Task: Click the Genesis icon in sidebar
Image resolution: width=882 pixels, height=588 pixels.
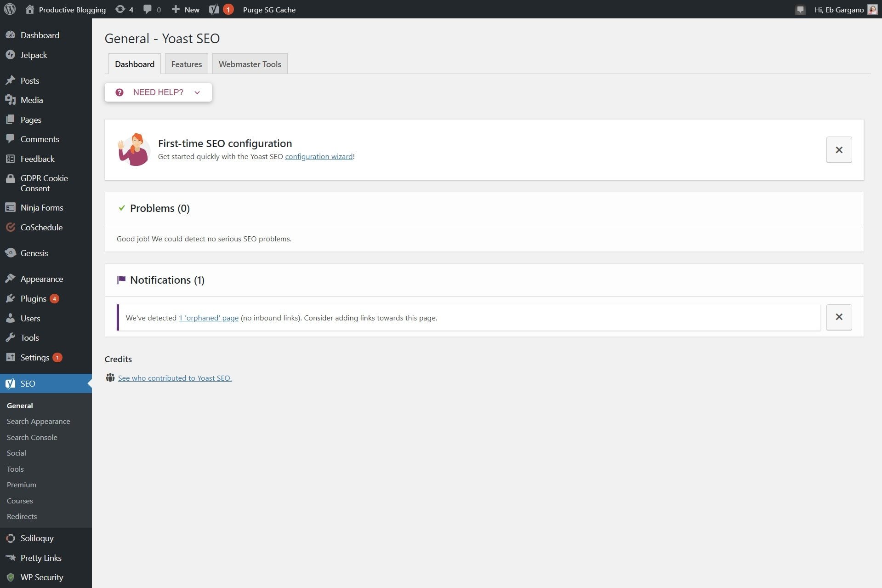Action: pyautogui.click(x=10, y=253)
